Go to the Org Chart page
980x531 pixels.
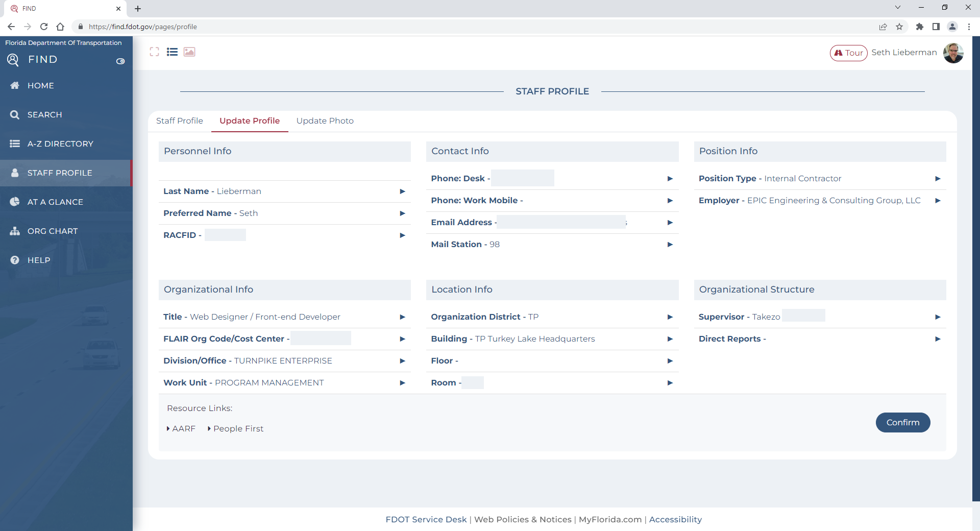point(52,231)
